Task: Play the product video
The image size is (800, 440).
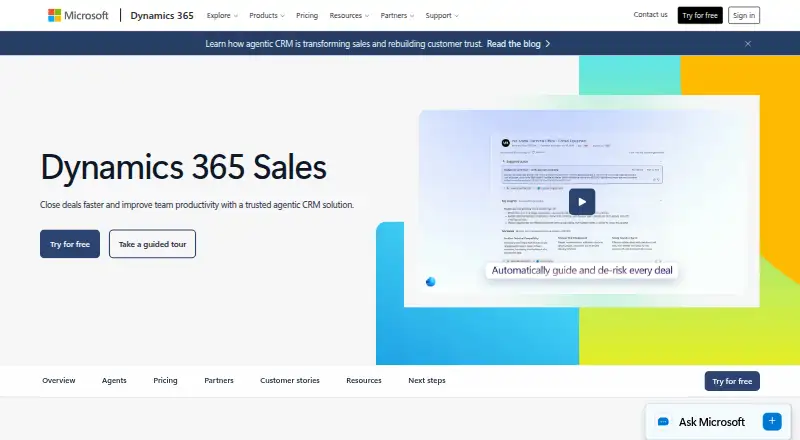Action: [582, 202]
